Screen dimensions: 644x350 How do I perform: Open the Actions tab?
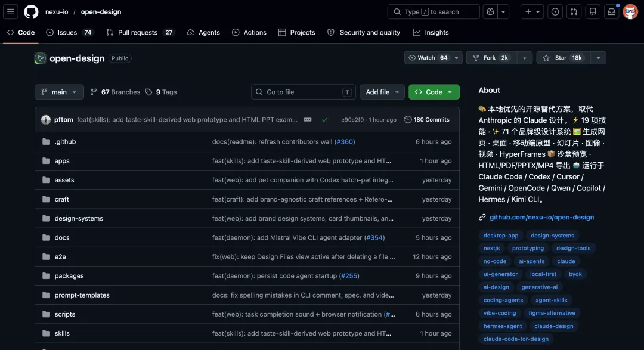point(249,32)
